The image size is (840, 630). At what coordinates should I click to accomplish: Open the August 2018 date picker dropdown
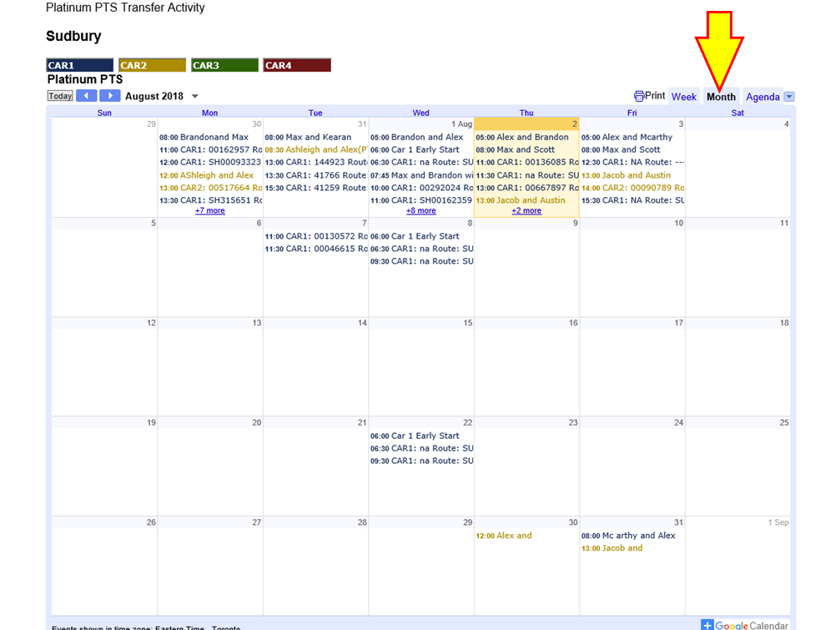pos(195,97)
